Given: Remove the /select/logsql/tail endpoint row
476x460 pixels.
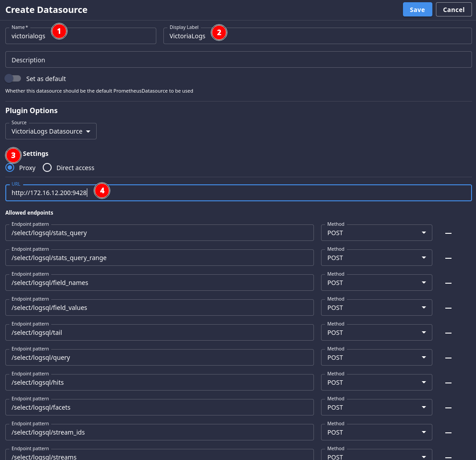Looking at the screenshot, I should 448,333.
